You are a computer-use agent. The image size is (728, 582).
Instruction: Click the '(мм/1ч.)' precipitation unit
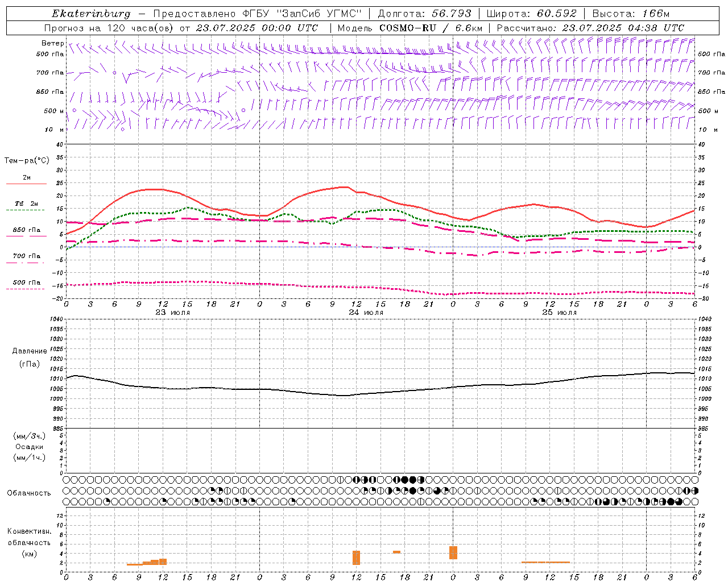click(x=29, y=458)
